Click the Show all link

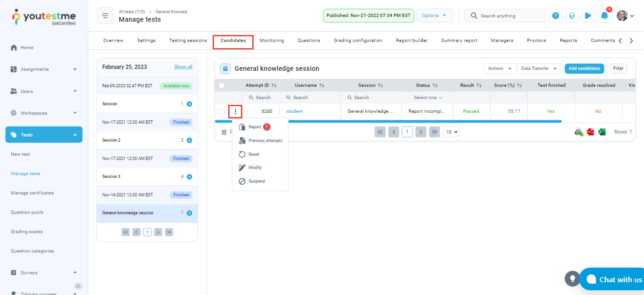[x=183, y=67]
